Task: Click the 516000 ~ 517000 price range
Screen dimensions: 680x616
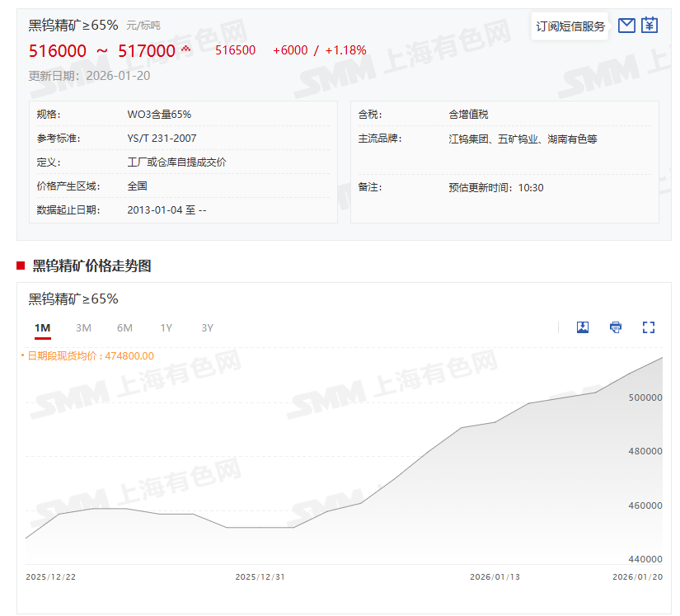Action: (x=102, y=51)
